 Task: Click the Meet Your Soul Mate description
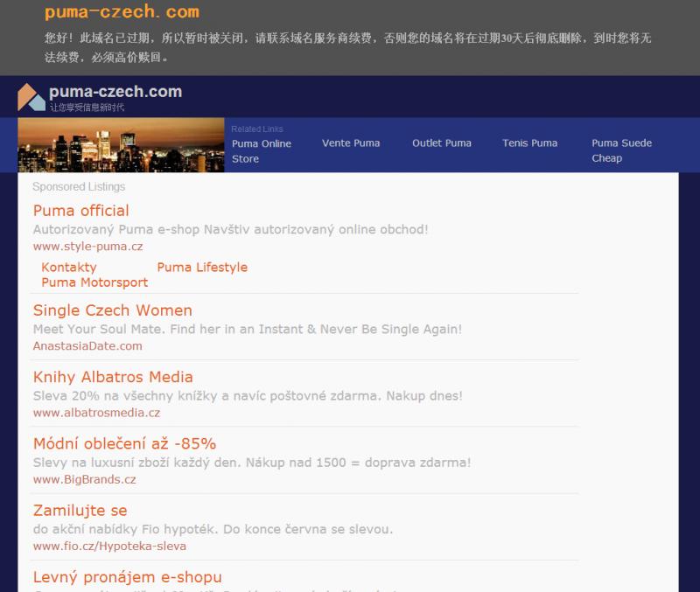click(248, 330)
